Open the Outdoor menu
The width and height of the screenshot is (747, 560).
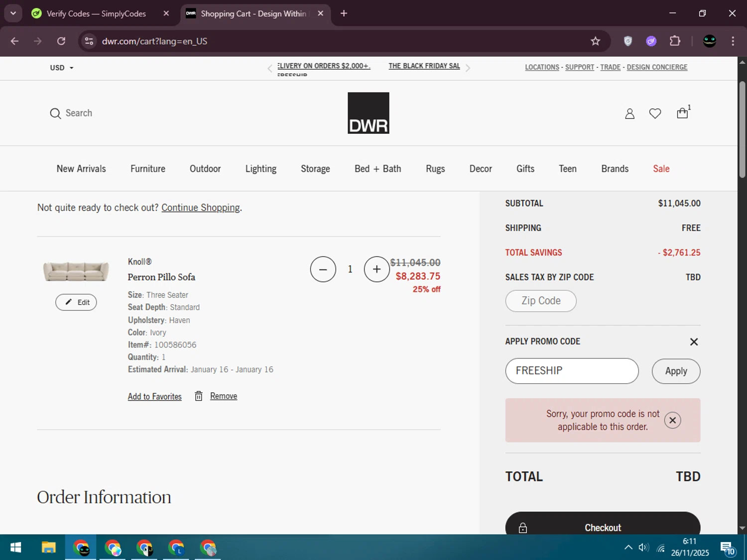click(205, 169)
